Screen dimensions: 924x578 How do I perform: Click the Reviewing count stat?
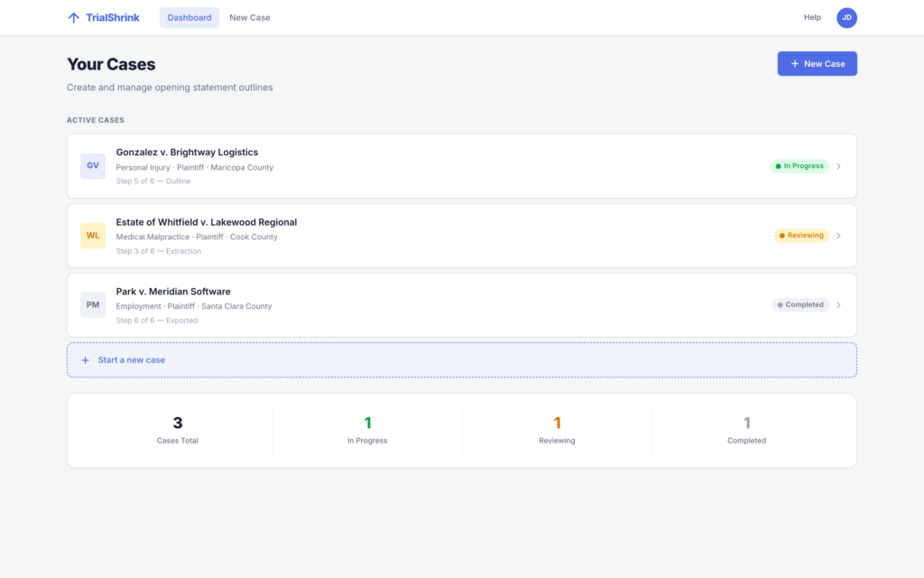pos(557,430)
